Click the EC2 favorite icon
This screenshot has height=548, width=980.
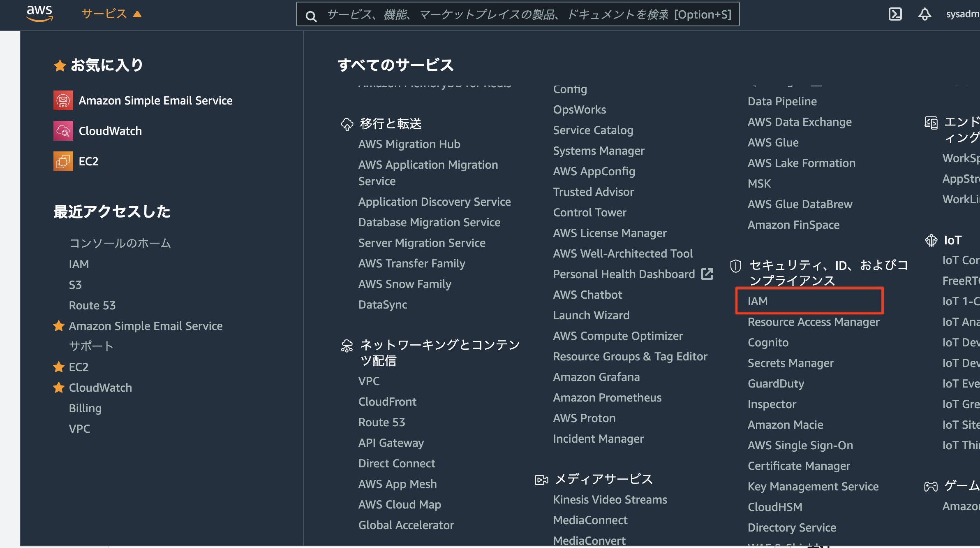point(63,161)
